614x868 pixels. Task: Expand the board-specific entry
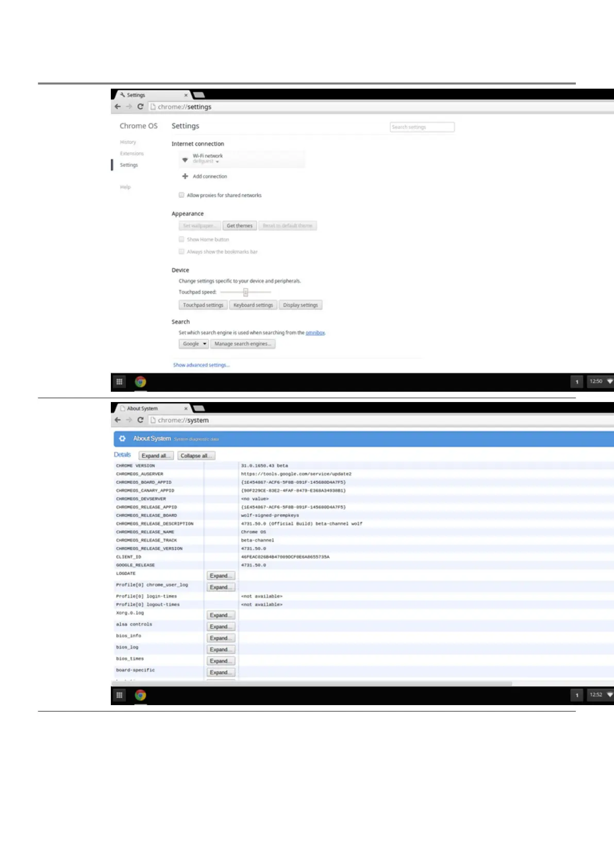tap(221, 672)
